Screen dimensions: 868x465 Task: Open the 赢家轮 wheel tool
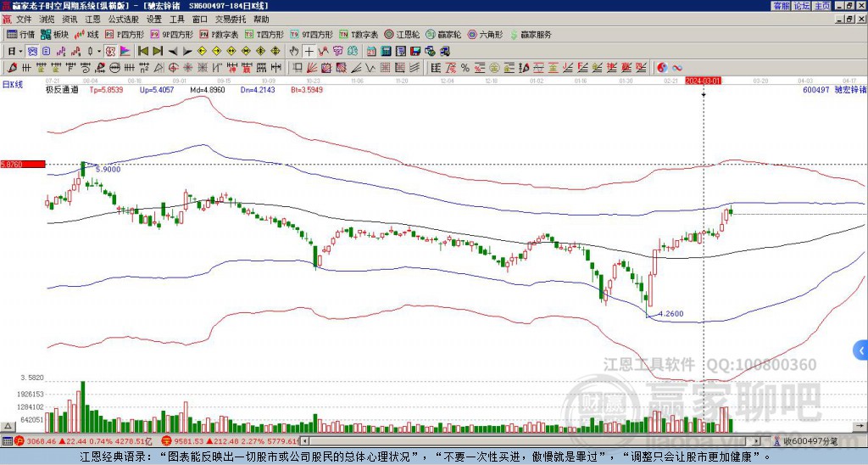pos(443,34)
